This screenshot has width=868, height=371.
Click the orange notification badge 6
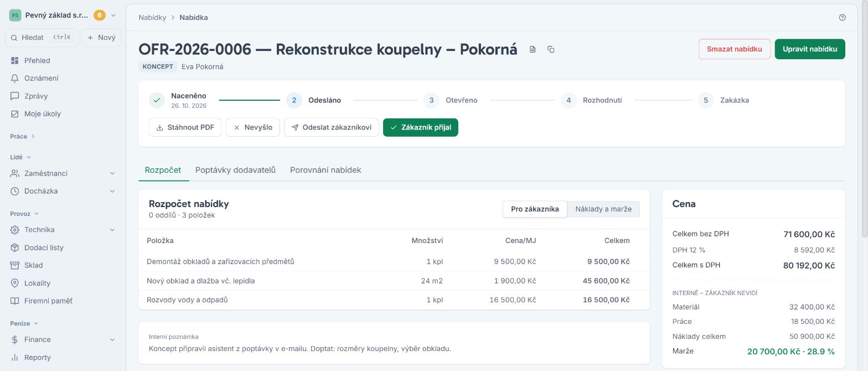click(100, 16)
